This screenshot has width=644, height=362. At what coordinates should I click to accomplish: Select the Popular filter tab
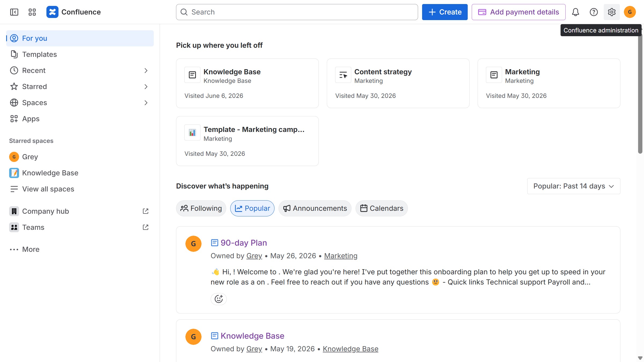pos(252,208)
